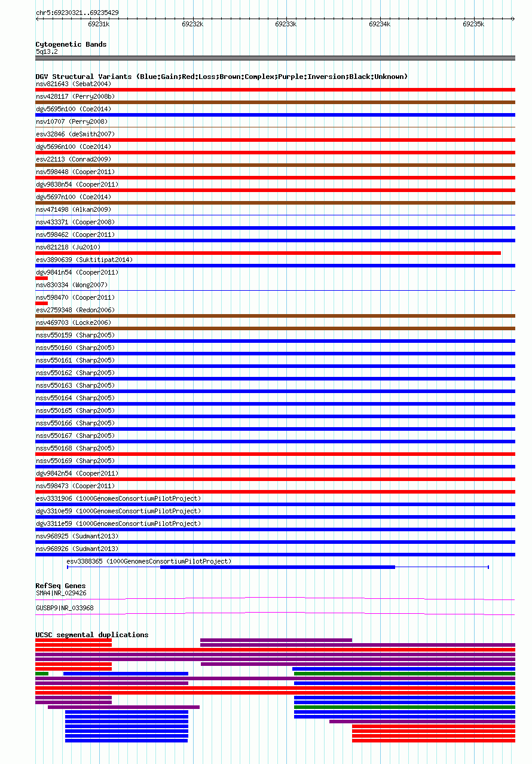The image size is (532, 764).
Task: Open variant nssv550162 (Sharp2005) label
Action: point(75,373)
